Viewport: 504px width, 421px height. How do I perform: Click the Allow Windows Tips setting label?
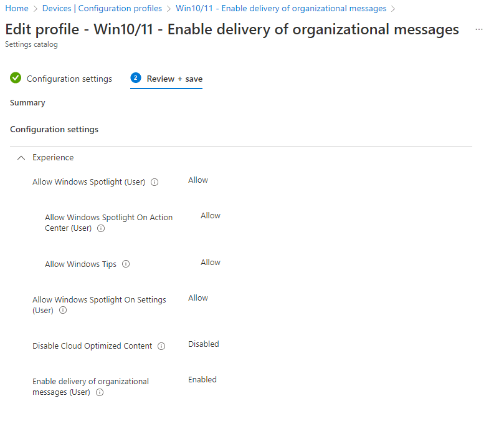point(80,264)
